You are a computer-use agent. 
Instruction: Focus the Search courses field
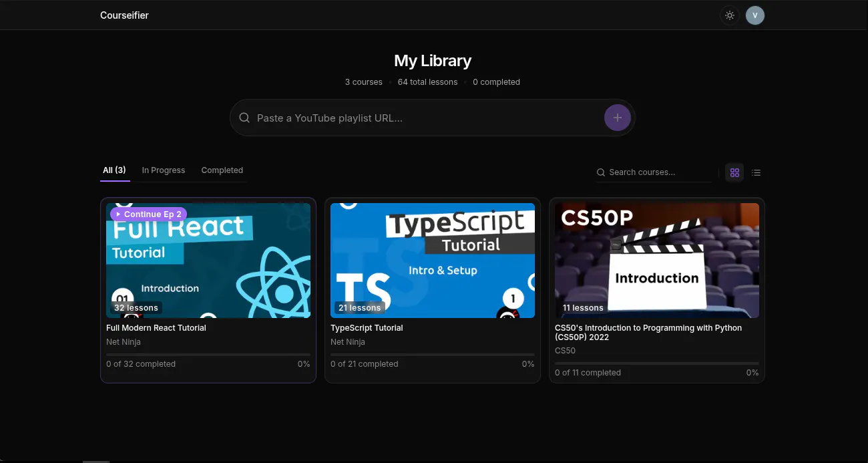[x=660, y=172]
